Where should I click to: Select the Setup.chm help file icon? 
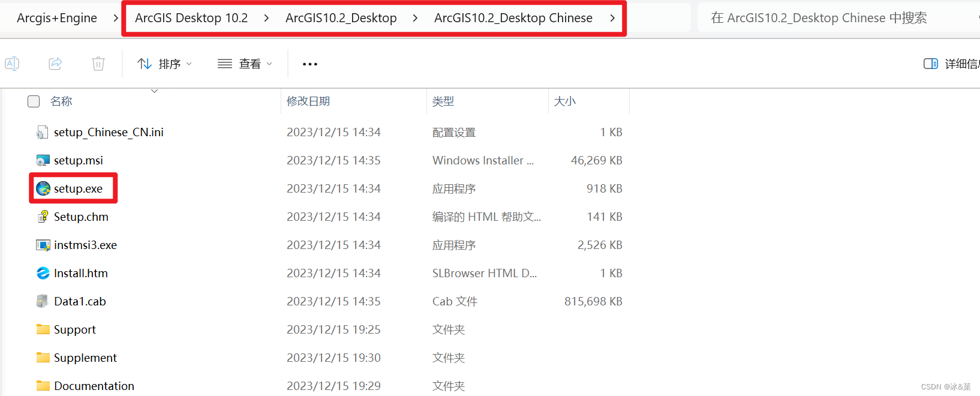pos(43,217)
